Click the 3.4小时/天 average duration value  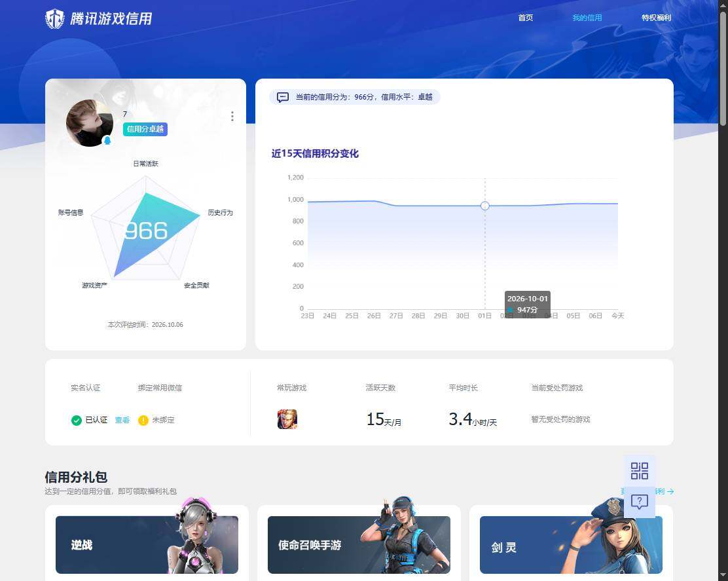473,419
